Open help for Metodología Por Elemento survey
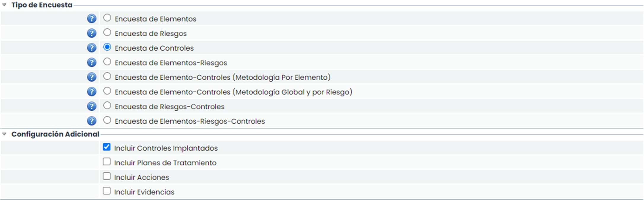 click(x=92, y=77)
